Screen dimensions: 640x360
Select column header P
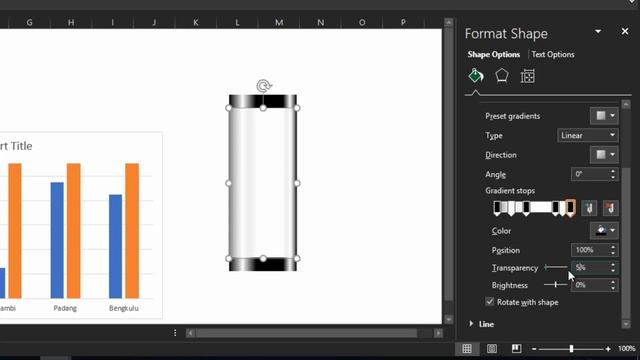coord(403,22)
